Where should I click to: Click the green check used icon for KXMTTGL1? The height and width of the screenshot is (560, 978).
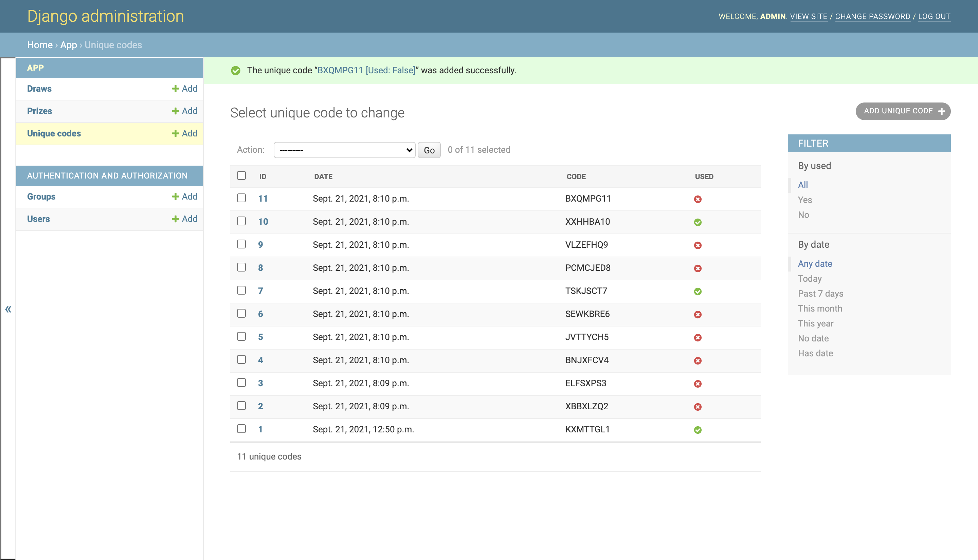pyautogui.click(x=698, y=430)
